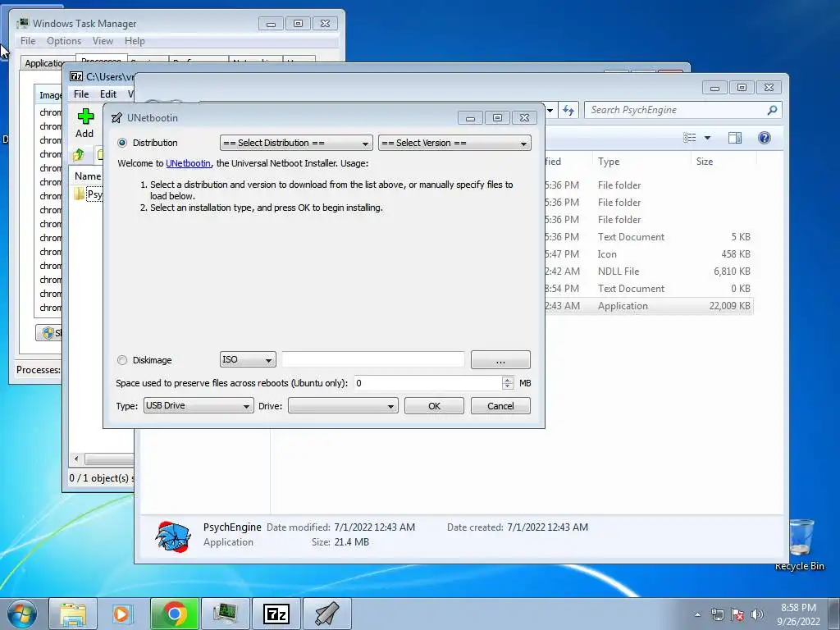The image size is (840, 630).
Task: Open the Drive selection dropdown
Action: (343, 405)
